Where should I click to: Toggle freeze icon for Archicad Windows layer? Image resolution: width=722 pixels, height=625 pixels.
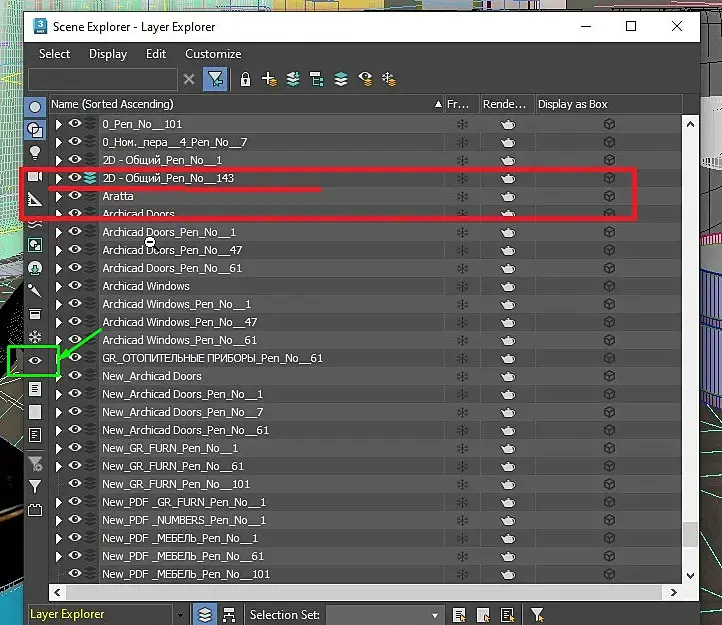462,286
